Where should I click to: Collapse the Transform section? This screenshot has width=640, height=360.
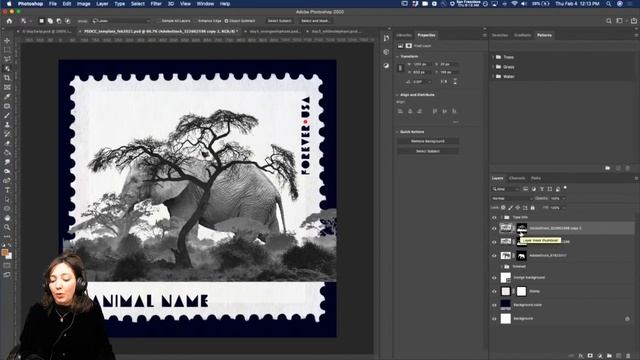click(397, 56)
